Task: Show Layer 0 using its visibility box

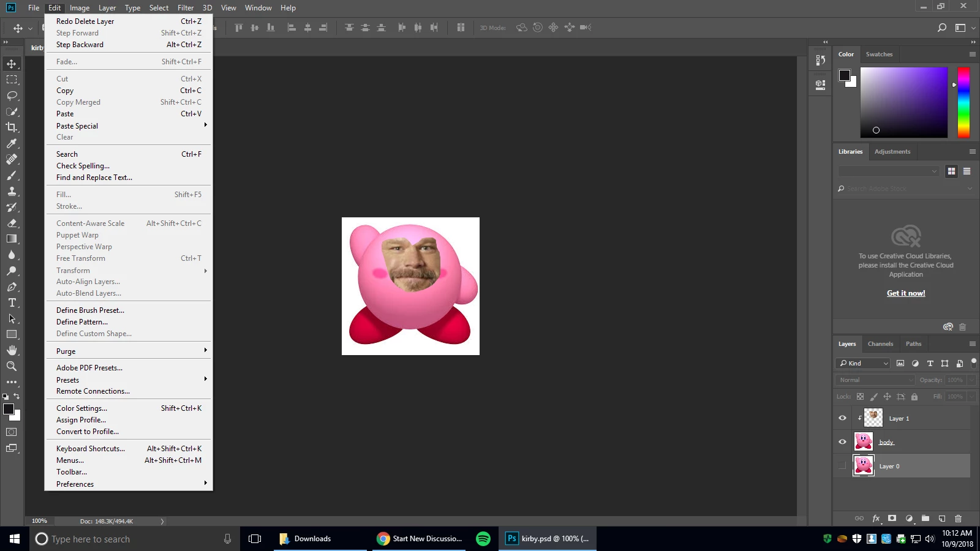Action: point(842,466)
